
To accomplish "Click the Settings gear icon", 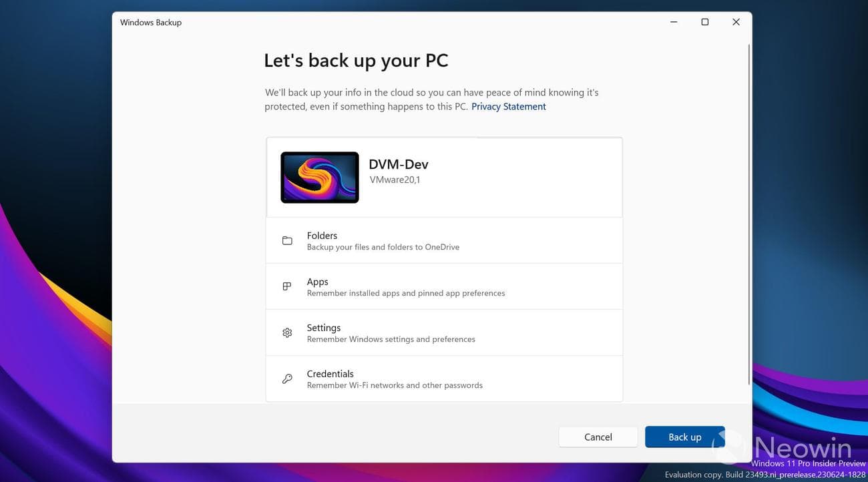I will pyautogui.click(x=287, y=332).
